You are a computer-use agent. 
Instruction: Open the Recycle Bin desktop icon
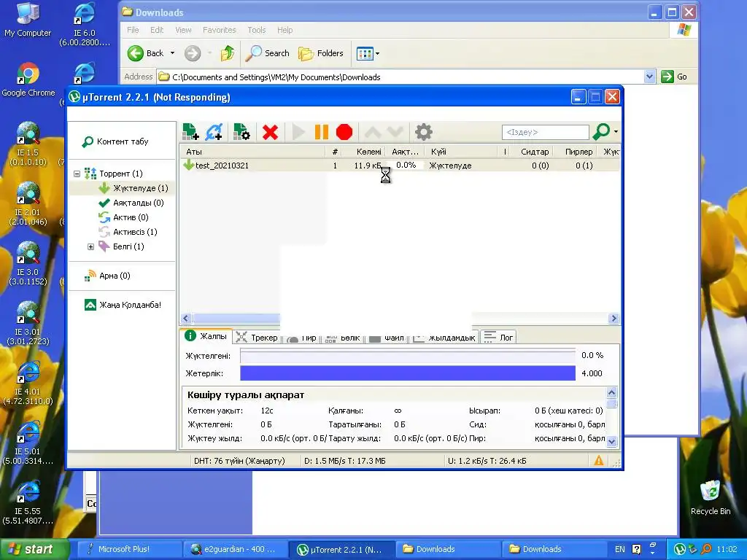point(711,497)
